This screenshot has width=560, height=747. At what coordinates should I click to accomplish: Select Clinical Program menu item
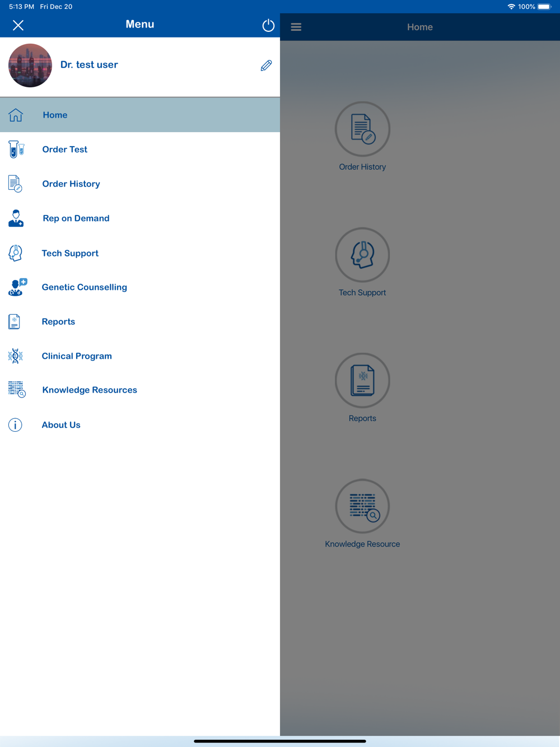click(77, 356)
